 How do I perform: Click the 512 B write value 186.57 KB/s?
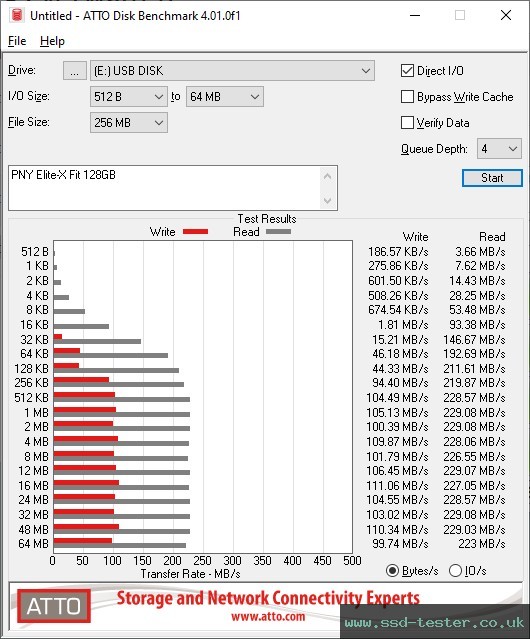398,252
